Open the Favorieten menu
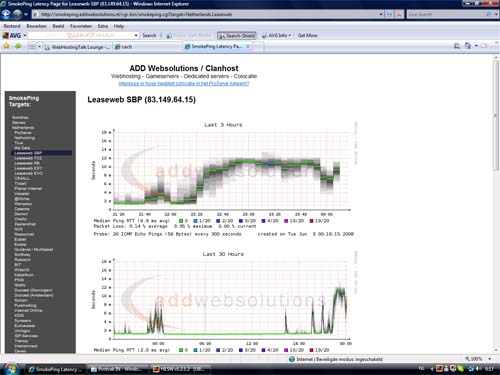This screenshot has height=375, width=500. click(x=81, y=26)
